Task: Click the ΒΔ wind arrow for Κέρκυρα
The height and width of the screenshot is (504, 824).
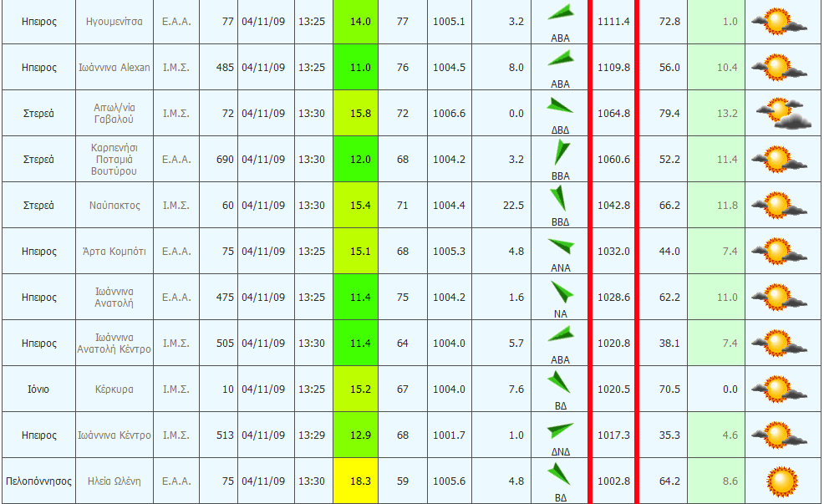Action: [558, 383]
